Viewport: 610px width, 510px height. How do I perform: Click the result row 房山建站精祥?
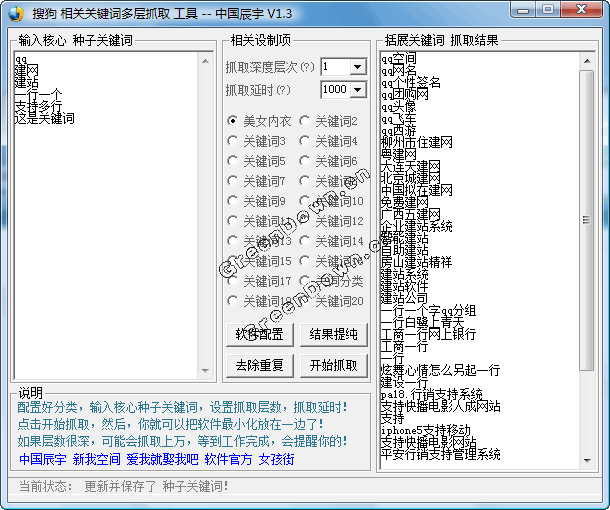click(417, 262)
